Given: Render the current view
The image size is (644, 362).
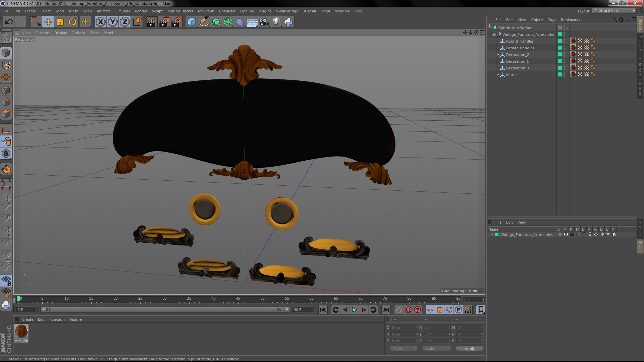Looking at the screenshot, I should 152,22.
